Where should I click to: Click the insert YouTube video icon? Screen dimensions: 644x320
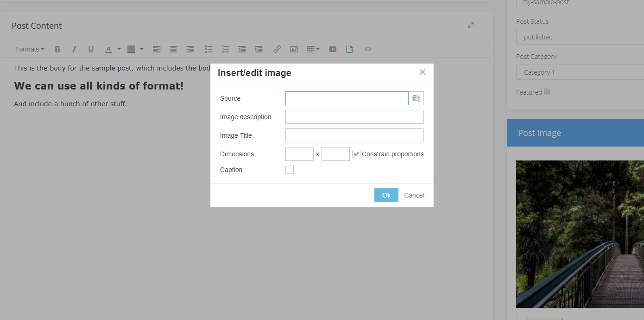click(333, 49)
